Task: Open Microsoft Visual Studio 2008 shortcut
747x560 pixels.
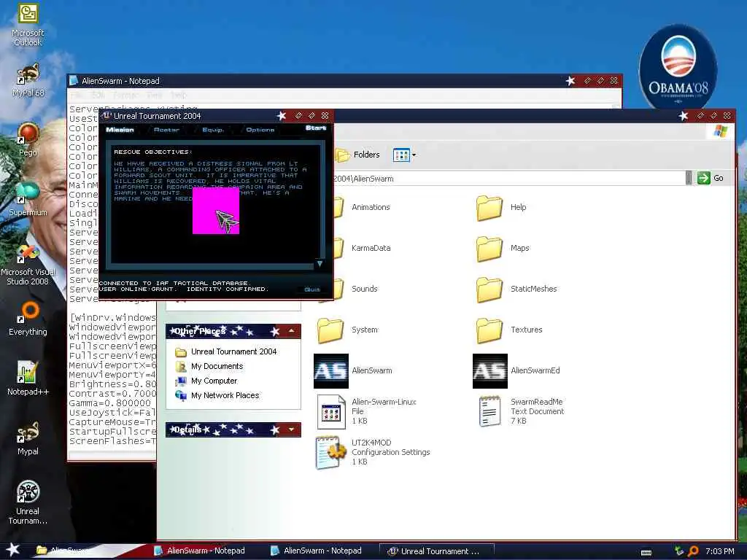Action: tap(28, 264)
